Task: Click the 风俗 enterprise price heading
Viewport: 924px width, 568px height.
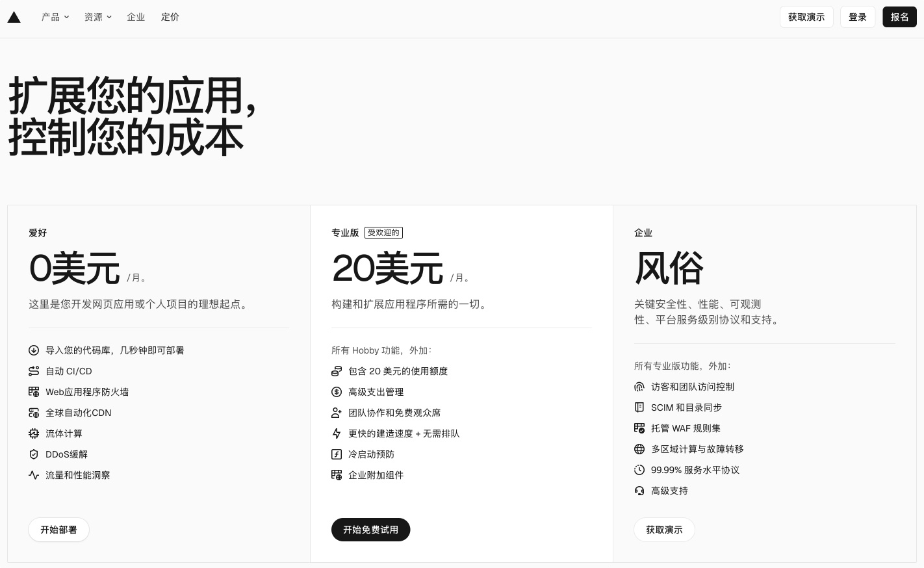Action: [669, 268]
